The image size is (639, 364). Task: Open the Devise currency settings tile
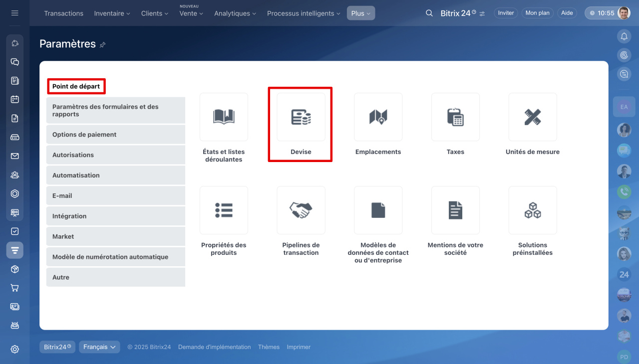pyautogui.click(x=301, y=117)
